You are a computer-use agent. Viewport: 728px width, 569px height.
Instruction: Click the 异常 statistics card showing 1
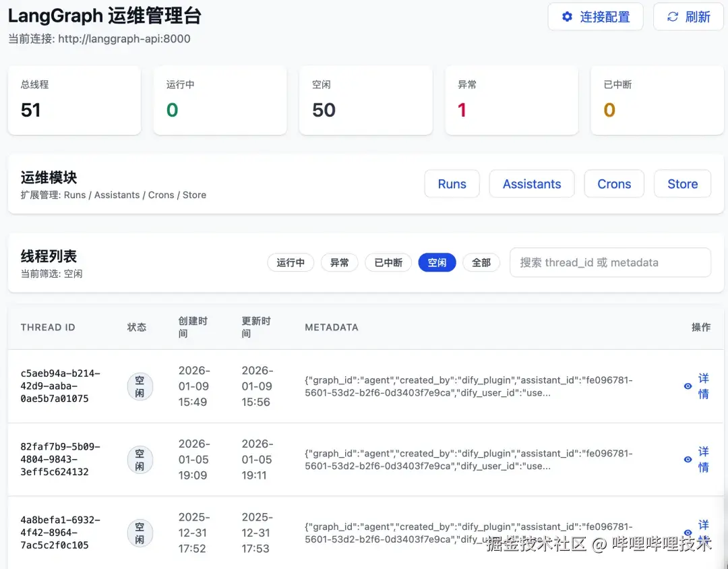coord(512,100)
